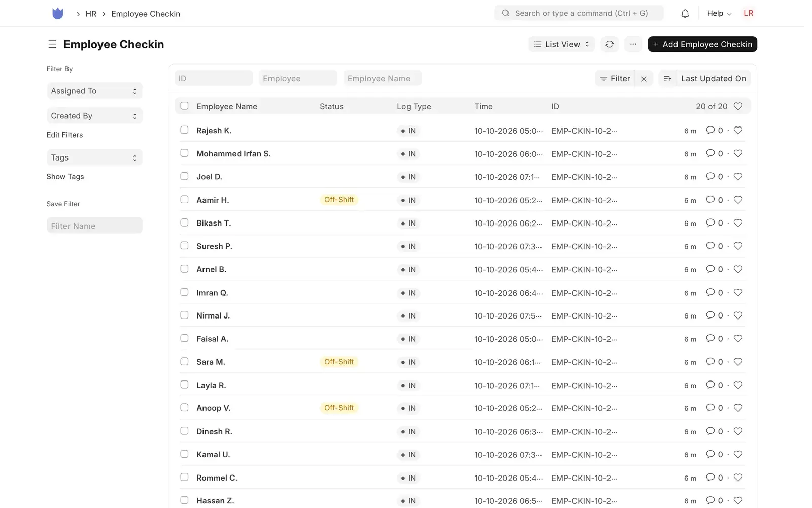Select the Rajesh K. row checkbox
Viewport: 812px width, 508px height.
[x=184, y=130]
